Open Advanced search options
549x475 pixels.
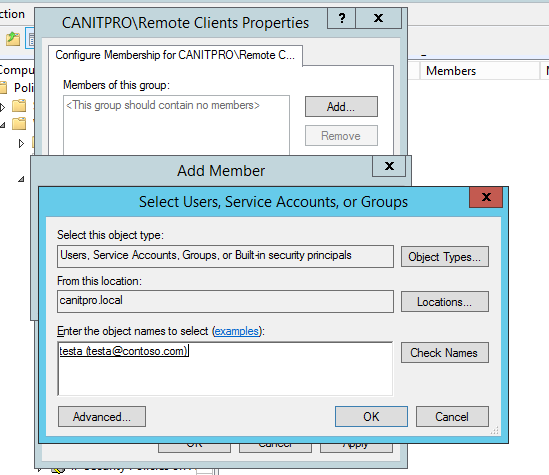(x=102, y=417)
